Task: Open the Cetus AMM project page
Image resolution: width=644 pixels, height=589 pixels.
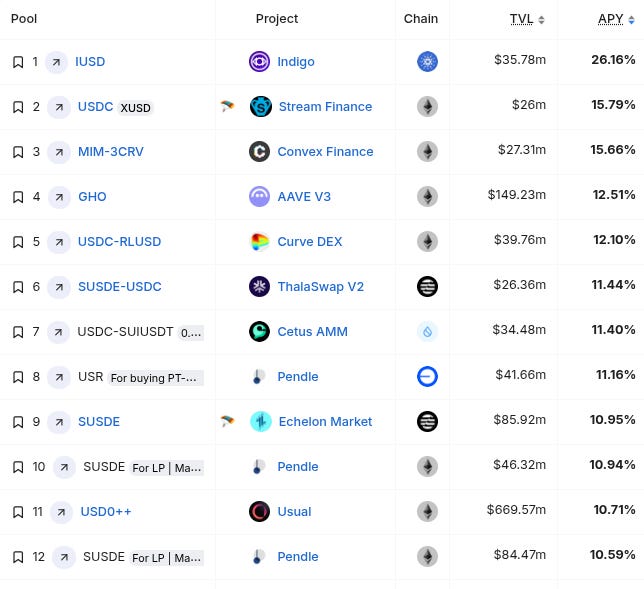Action: (x=313, y=331)
